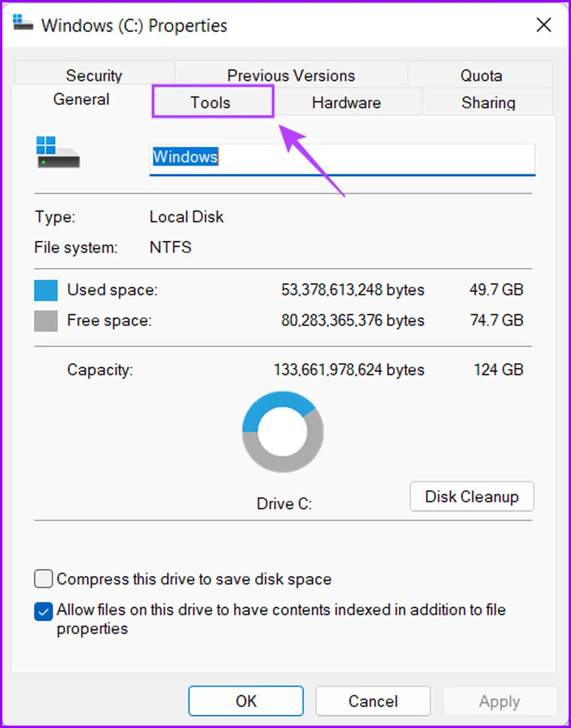This screenshot has height=728, width=571.
Task: Select the General tab
Action: (x=81, y=99)
